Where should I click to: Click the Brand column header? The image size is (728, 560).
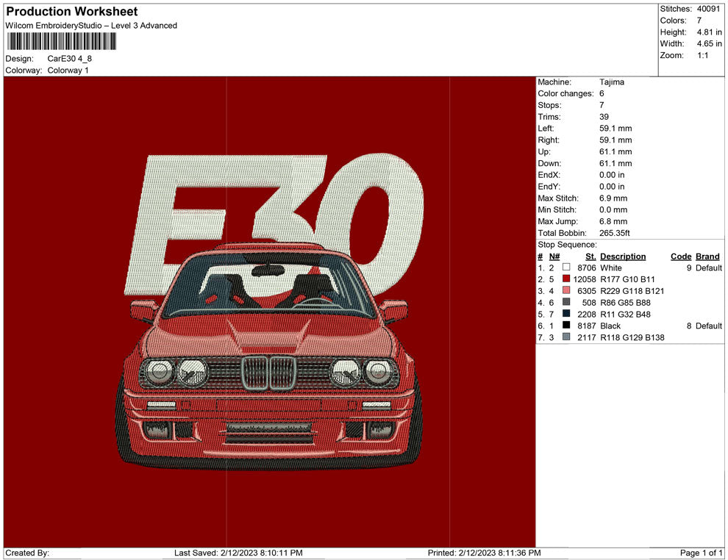(x=707, y=256)
